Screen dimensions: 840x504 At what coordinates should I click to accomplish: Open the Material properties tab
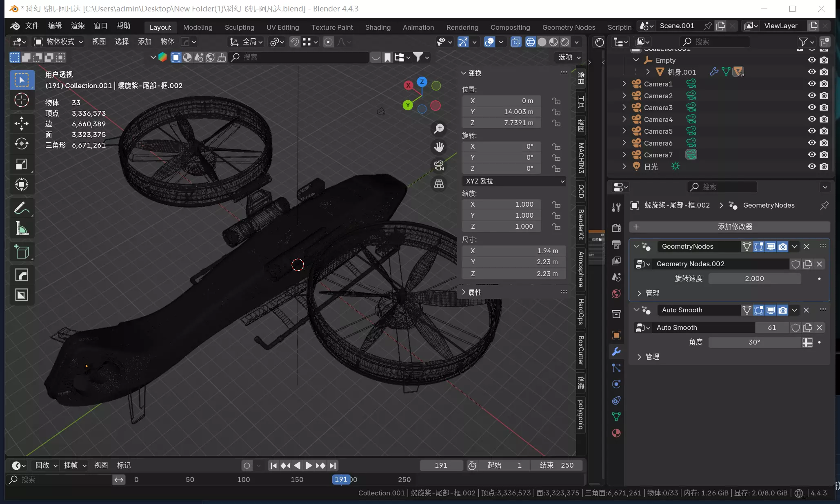click(616, 433)
